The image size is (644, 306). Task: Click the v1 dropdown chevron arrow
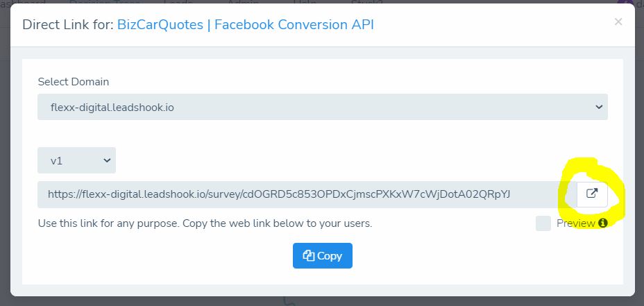coord(107,160)
